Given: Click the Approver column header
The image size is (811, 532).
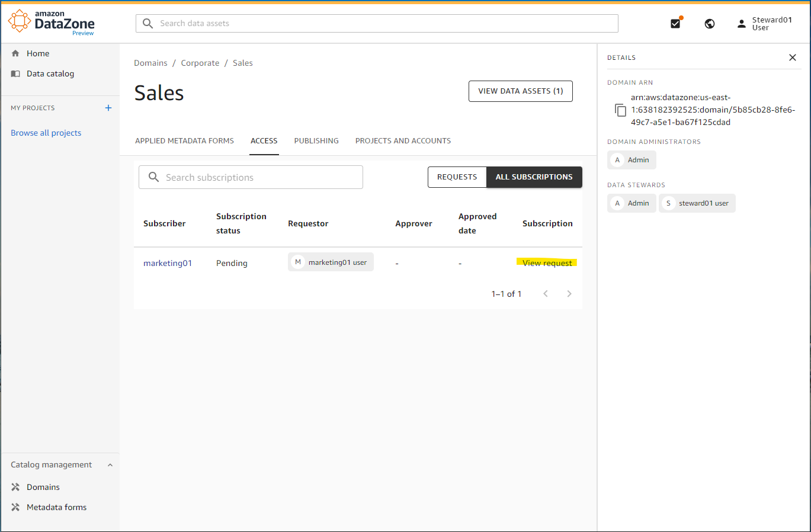Looking at the screenshot, I should (413, 223).
